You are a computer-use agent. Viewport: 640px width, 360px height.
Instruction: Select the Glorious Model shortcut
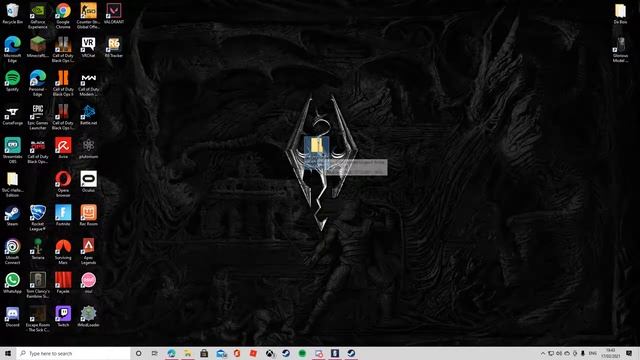pyautogui.click(x=620, y=50)
